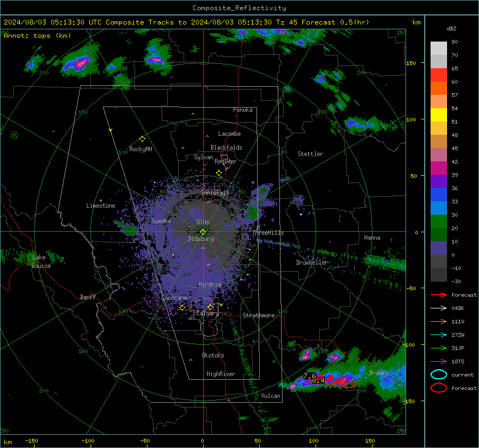Click the Banff label
Image resolution: width=479 pixels, height=448 pixels.
pos(88,297)
